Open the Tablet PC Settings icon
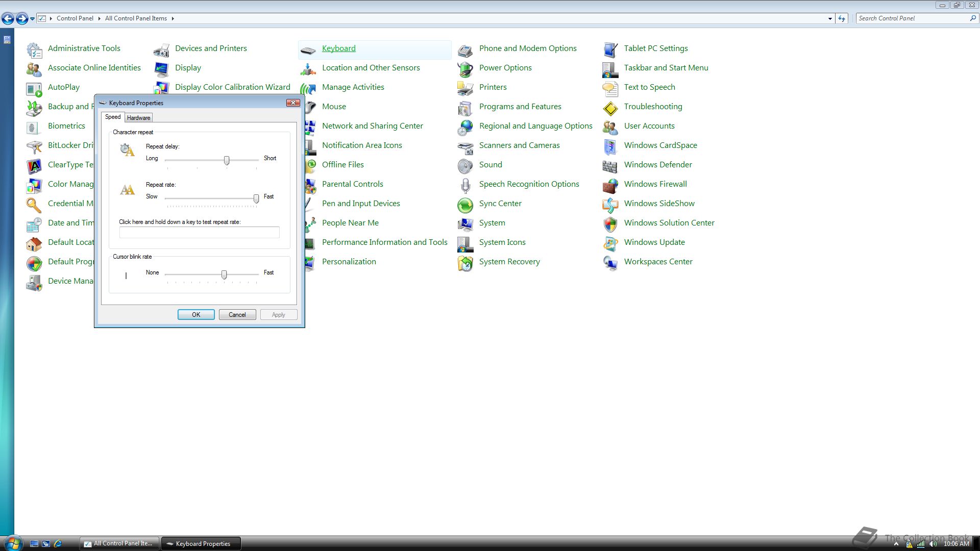This screenshot has width=980, height=551. tap(610, 50)
